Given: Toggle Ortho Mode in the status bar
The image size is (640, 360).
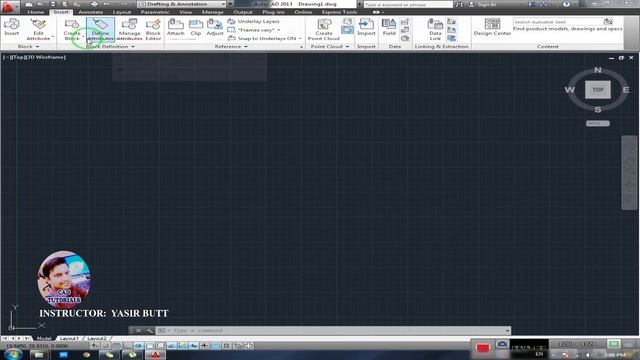Looking at the screenshot, I should [x=128, y=346].
